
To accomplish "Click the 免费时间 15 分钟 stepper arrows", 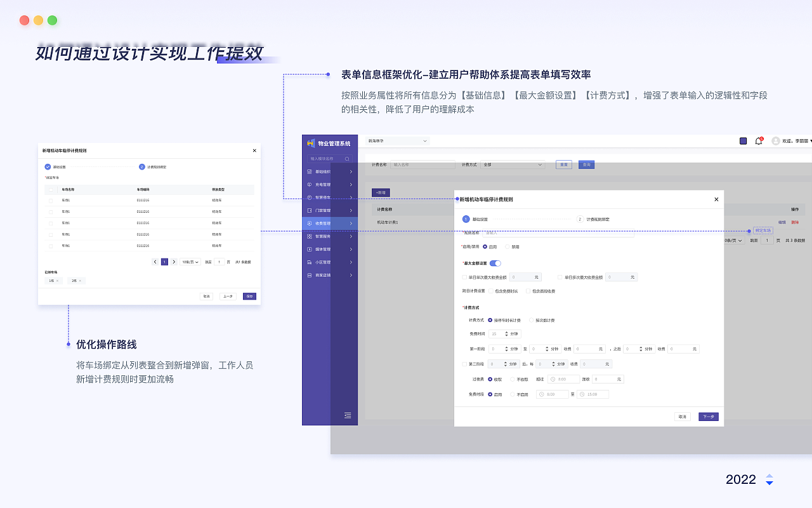I will coord(506,333).
